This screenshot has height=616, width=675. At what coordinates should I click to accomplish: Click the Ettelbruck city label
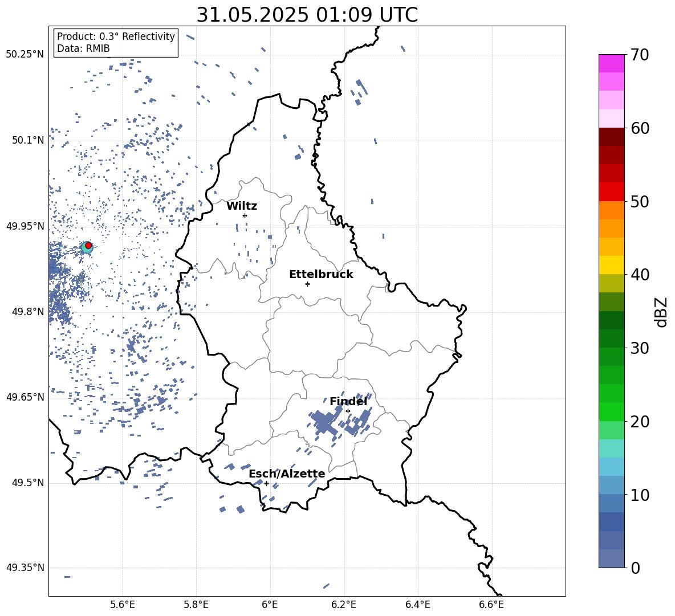point(321,275)
